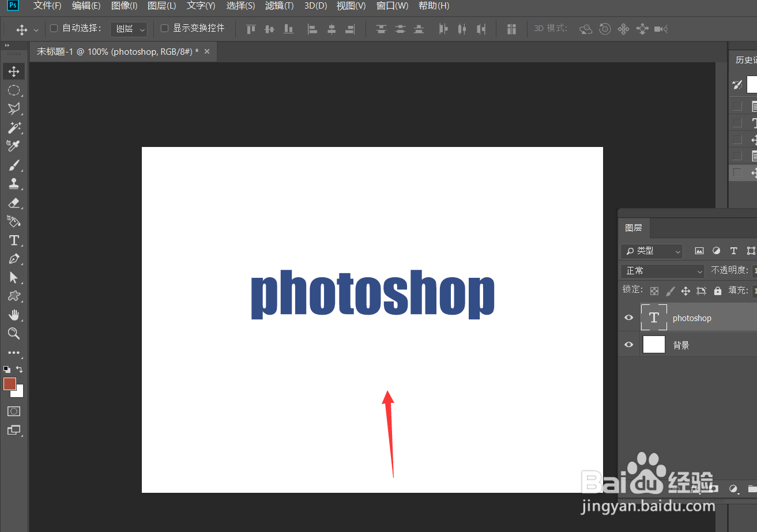Image resolution: width=757 pixels, height=532 pixels.
Task: Select the Horizontal Type tool
Action: click(x=14, y=240)
